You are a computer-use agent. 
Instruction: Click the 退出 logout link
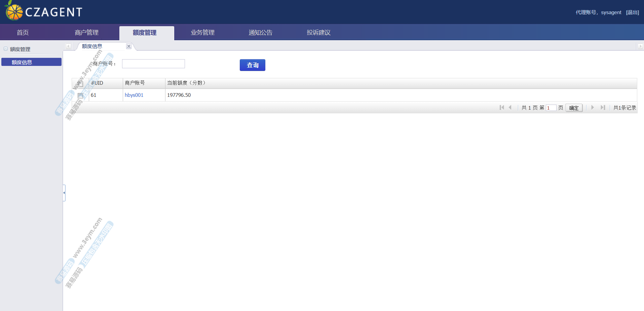pyautogui.click(x=632, y=12)
